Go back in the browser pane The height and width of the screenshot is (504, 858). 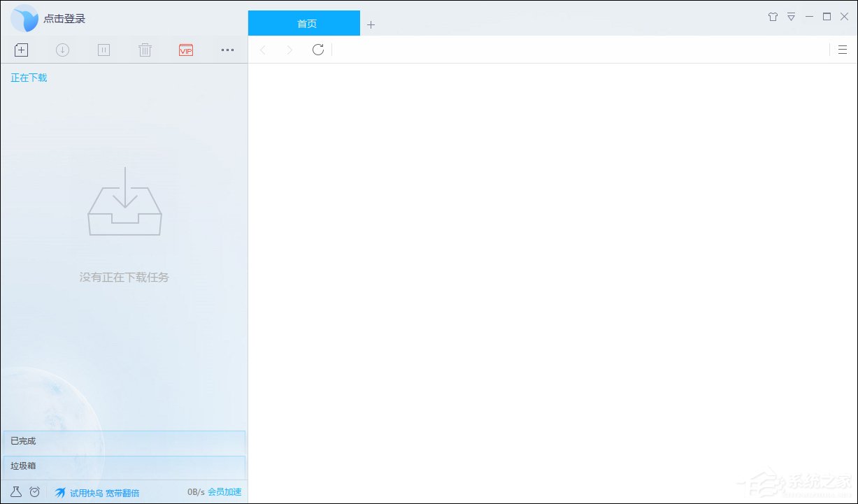point(263,50)
